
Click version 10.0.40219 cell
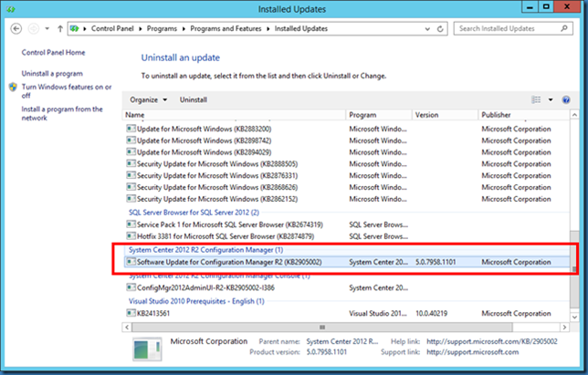[x=431, y=313]
